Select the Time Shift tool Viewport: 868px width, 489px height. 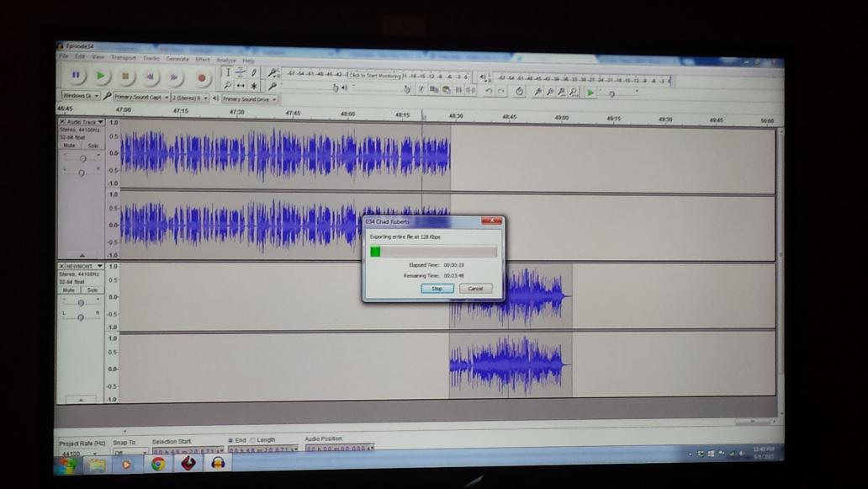click(x=241, y=86)
